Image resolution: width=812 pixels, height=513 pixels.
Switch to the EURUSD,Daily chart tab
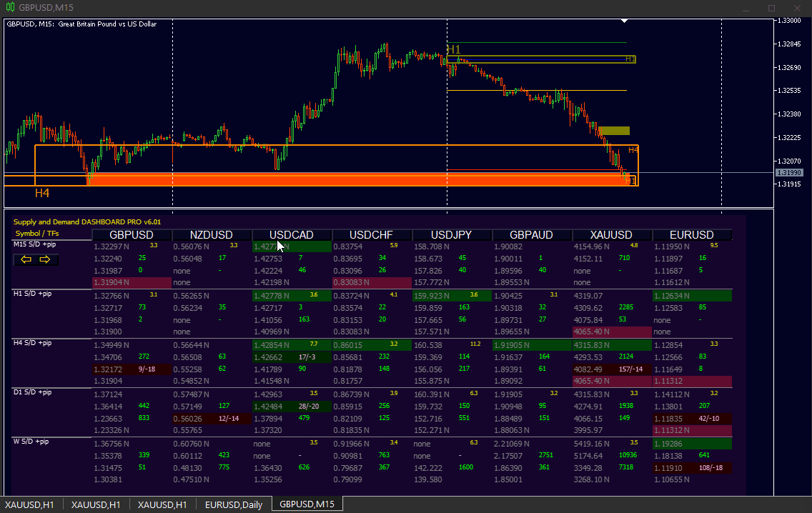point(234,504)
